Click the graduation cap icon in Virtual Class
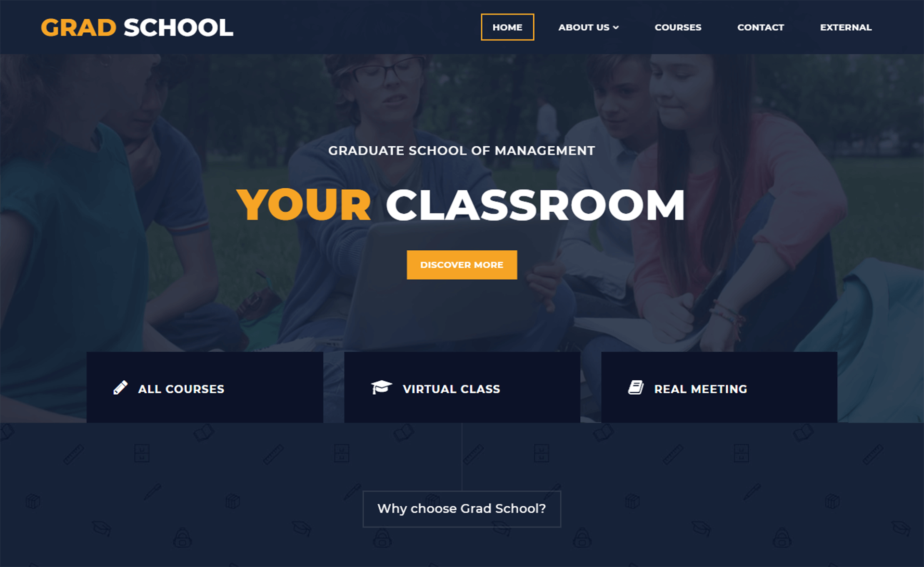Image resolution: width=924 pixels, height=567 pixels. pos(381,387)
